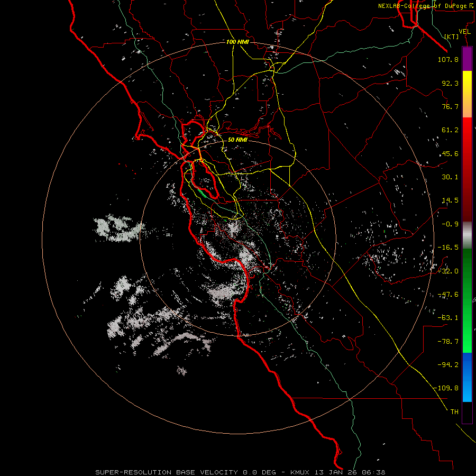Click the -47.6 legend value
The height and width of the screenshot is (476, 476).
point(448,295)
